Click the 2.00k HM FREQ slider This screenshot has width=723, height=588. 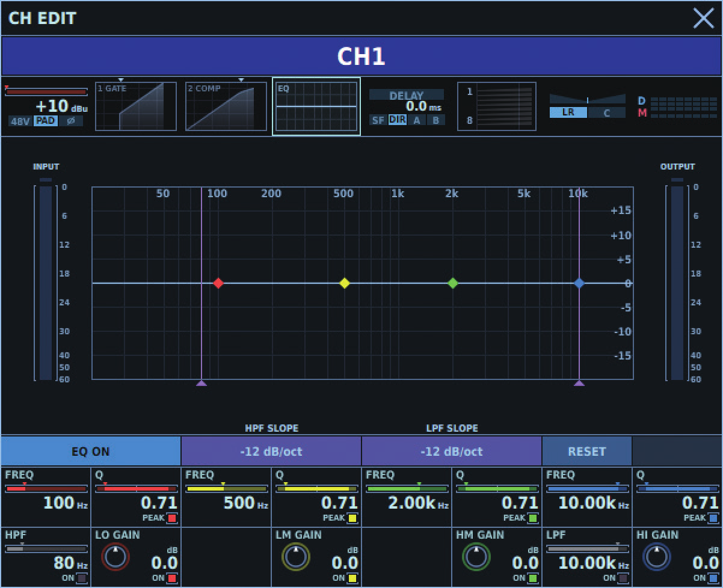[407, 488]
